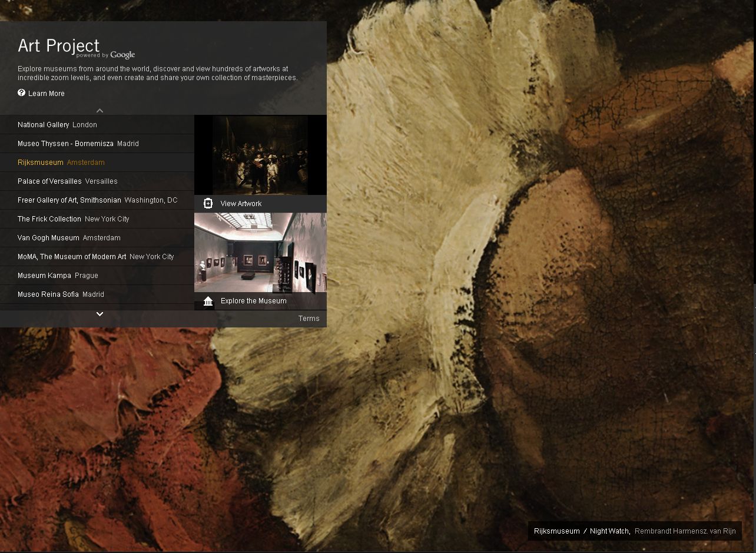Select The Frick Collection New York City

97,219
